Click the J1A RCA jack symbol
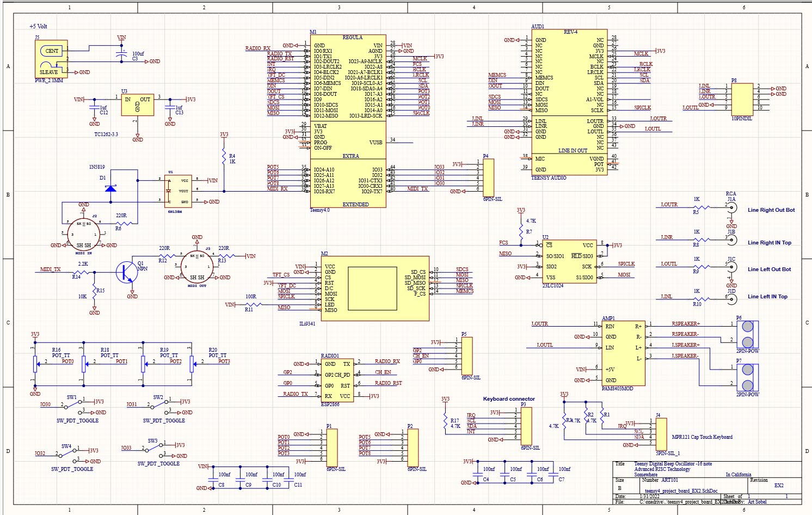This screenshot has height=515, width=812. coord(732,207)
